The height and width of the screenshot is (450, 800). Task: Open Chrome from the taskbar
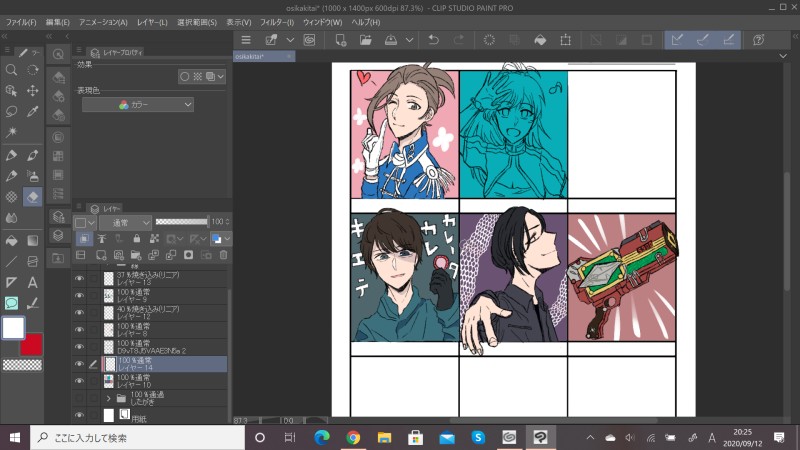[x=352, y=437]
